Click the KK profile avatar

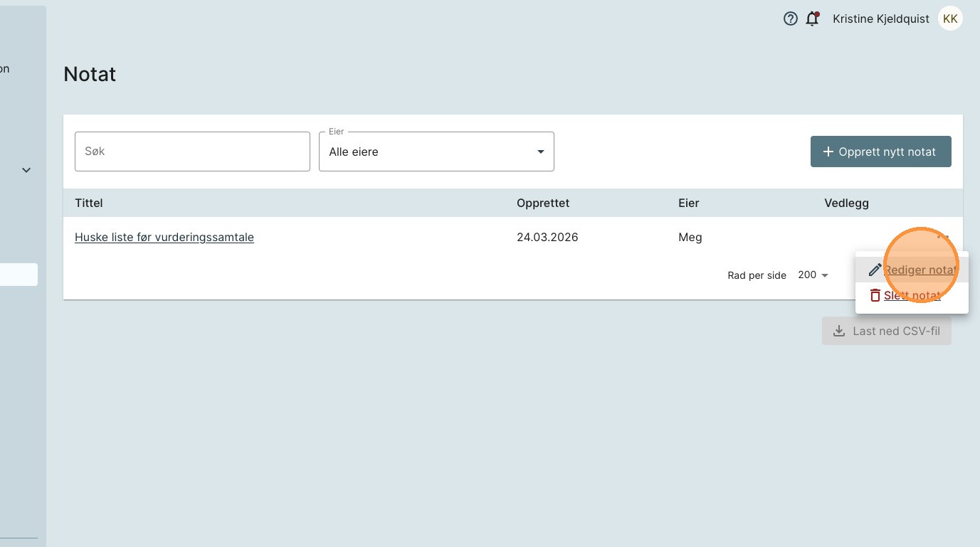[x=950, y=19]
